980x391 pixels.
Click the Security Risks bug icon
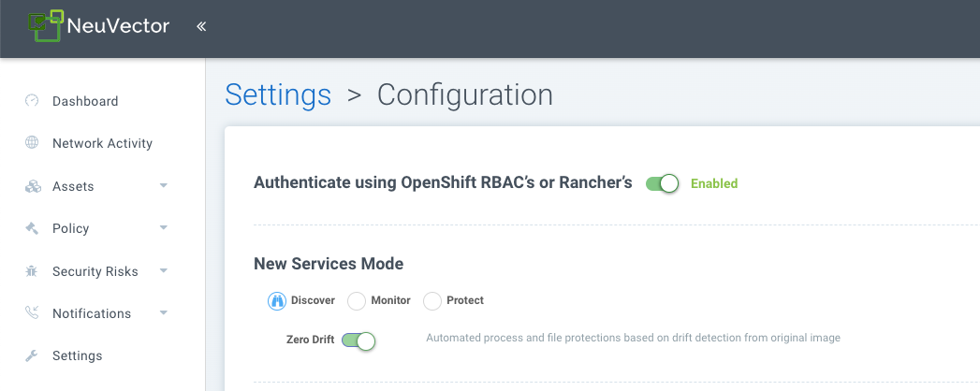click(32, 271)
